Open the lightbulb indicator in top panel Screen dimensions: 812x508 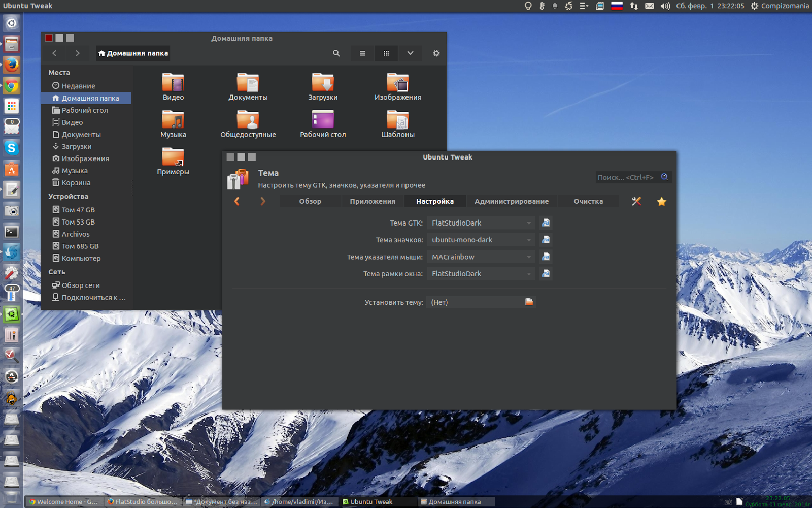[x=528, y=6]
